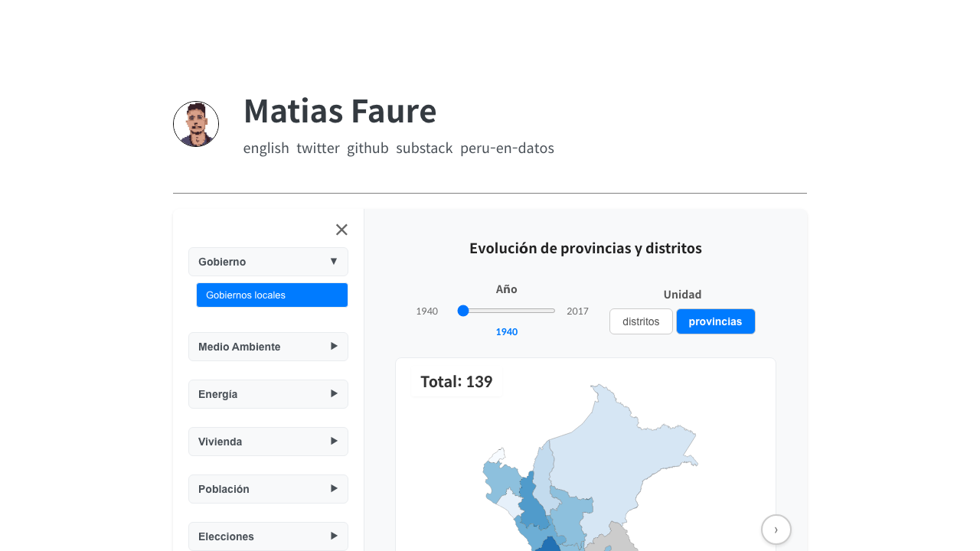This screenshot has height=551, width=980.
Task: Expand the Vivienda category
Action: (268, 442)
